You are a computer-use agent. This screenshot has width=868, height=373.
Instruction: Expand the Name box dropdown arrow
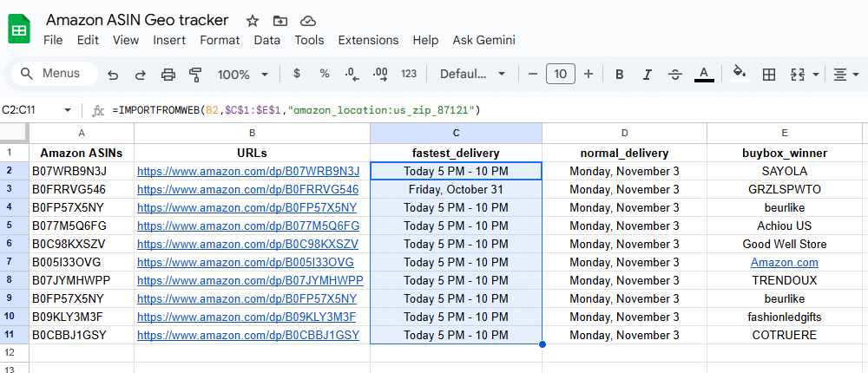pos(69,110)
